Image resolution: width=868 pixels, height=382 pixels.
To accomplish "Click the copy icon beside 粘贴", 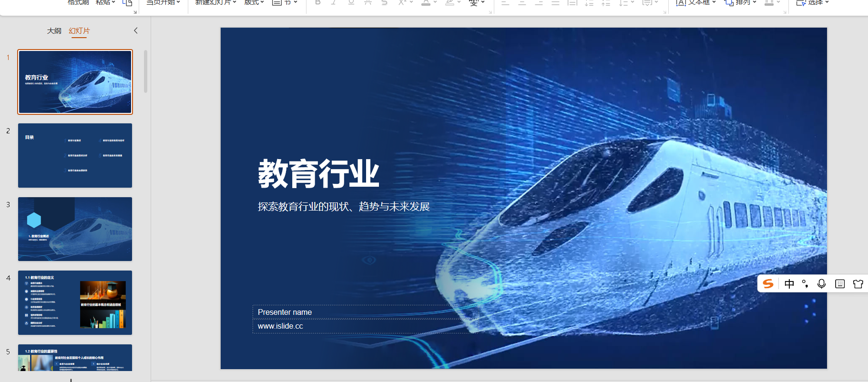I will click(127, 3).
